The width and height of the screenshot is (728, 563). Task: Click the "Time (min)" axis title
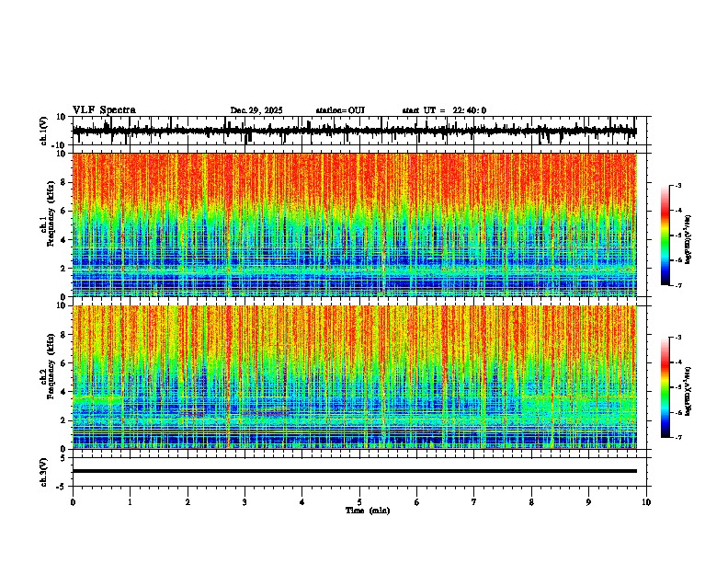pyautogui.click(x=368, y=511)
